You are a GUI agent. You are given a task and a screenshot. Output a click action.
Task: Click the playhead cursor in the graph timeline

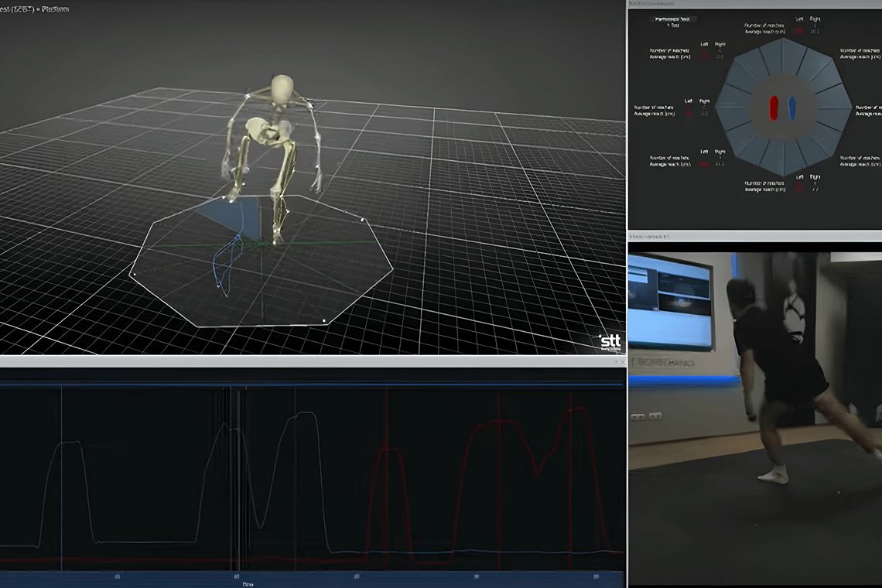[x=238, y=478]
